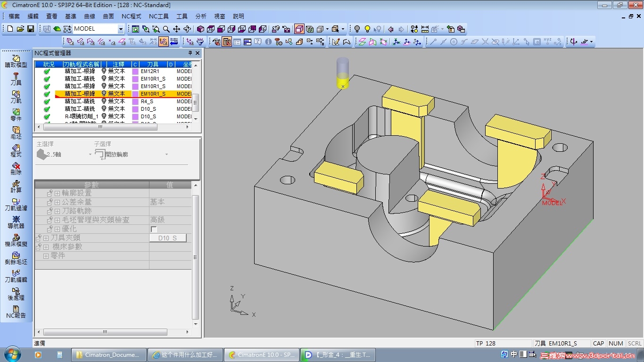Click the 零件 part sidebar icon
Image resolution: width=644 pixels, height=362 pixels.
(x=16, y=115)
